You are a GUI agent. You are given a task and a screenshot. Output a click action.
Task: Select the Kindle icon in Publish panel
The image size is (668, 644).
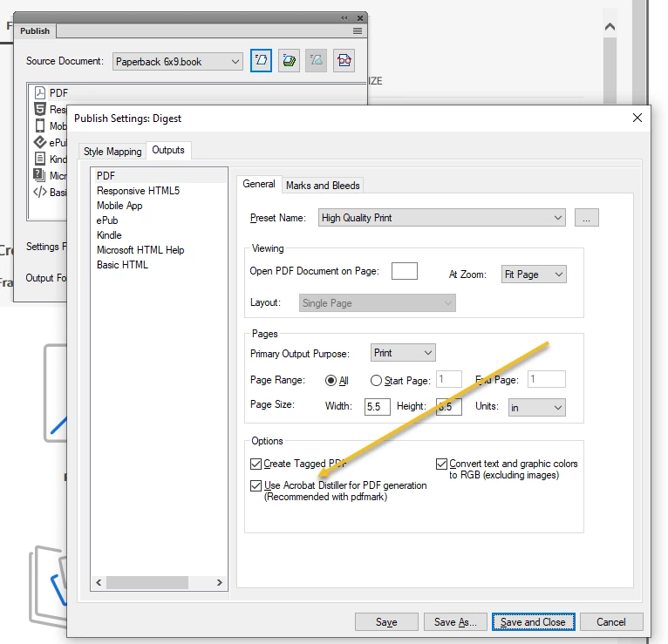[39, 159]
